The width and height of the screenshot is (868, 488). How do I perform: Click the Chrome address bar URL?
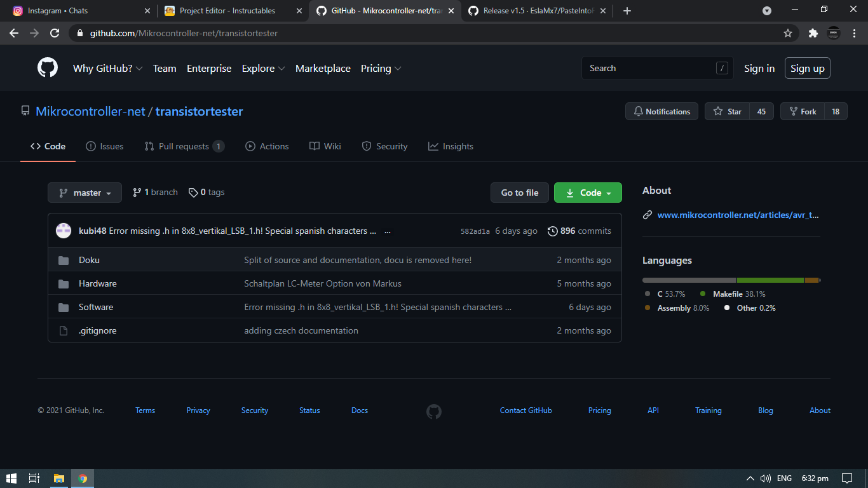pos(184,33)
